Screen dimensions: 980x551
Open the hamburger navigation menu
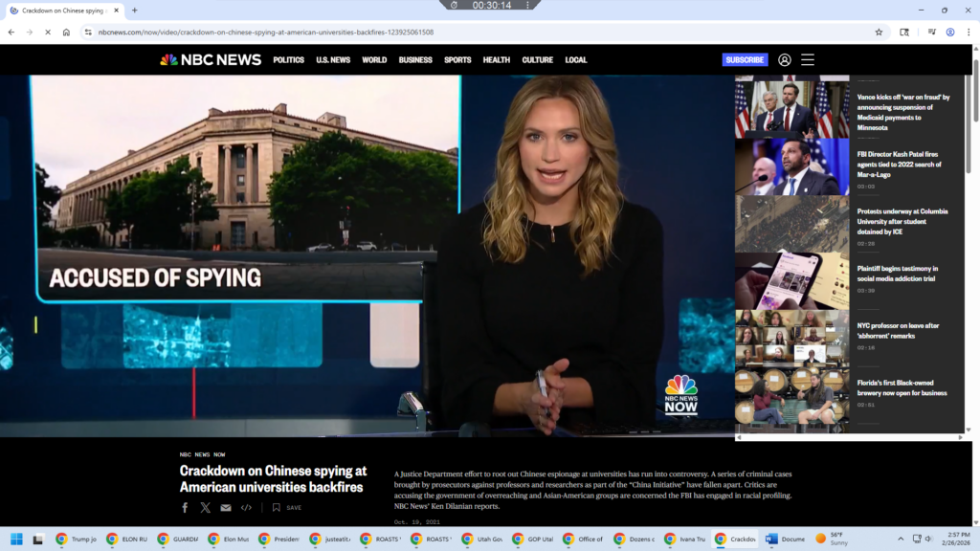point(808,59)
